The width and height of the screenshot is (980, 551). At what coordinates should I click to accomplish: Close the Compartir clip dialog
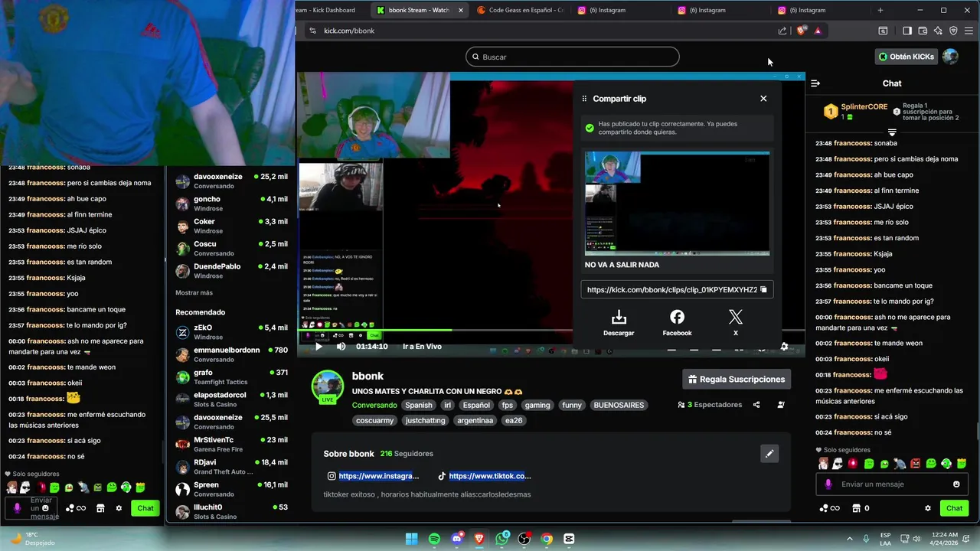763,99
